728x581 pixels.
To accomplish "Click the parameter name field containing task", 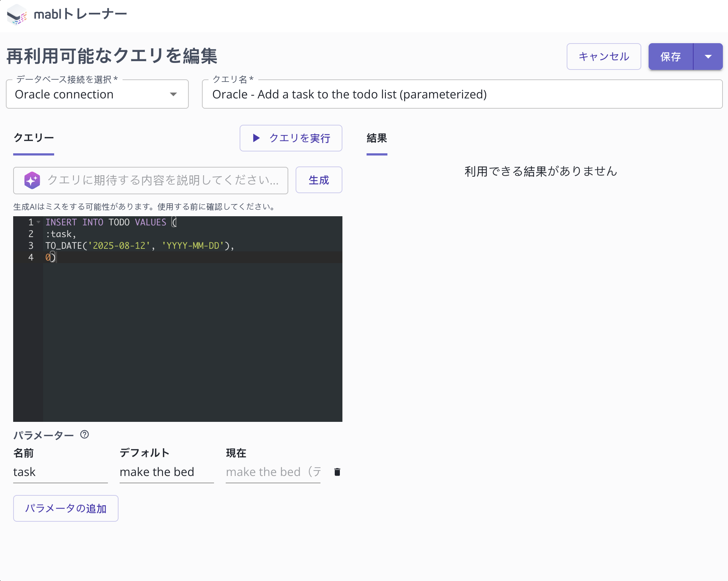I will pyautogui.click(x=60, y=472).
